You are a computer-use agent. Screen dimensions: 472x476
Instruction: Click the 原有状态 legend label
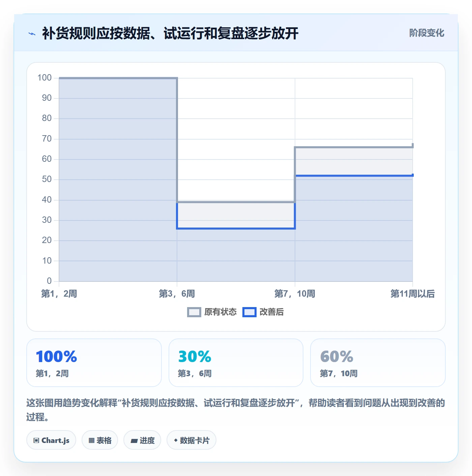tap(220, 312)
